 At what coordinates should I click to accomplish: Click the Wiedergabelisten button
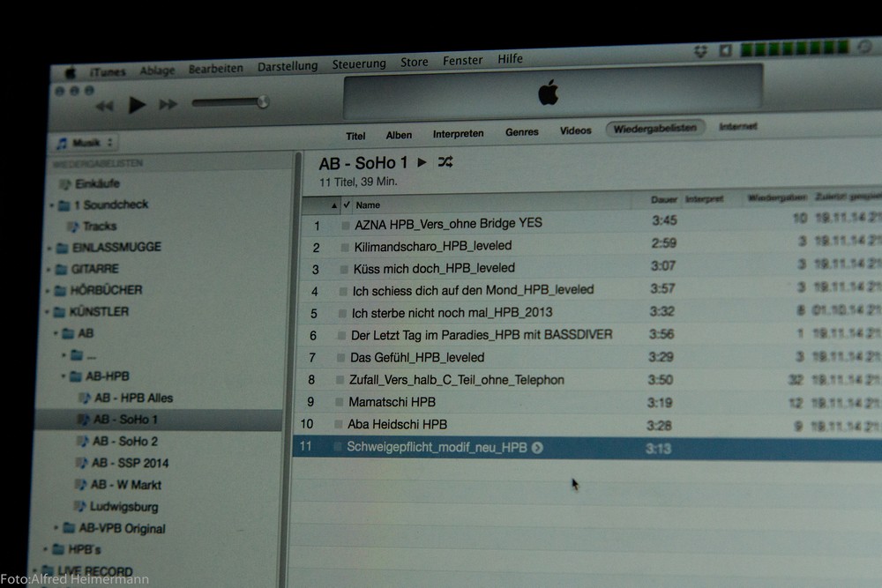(655, 128)
